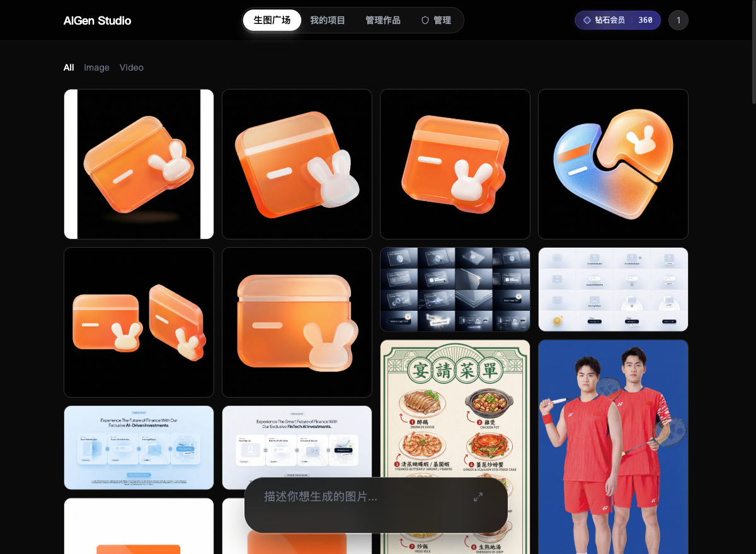Image resolution: width=756 pixels, height=554 pixels.
Task: Open the heart-shaped blue and orange card image
Action: click(x=613, y=164)
